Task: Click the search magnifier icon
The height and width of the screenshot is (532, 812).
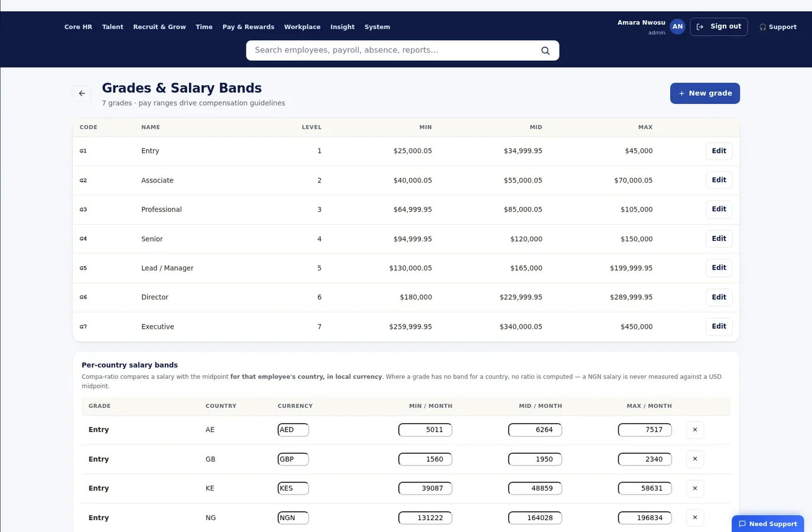Action: [545, 51]
